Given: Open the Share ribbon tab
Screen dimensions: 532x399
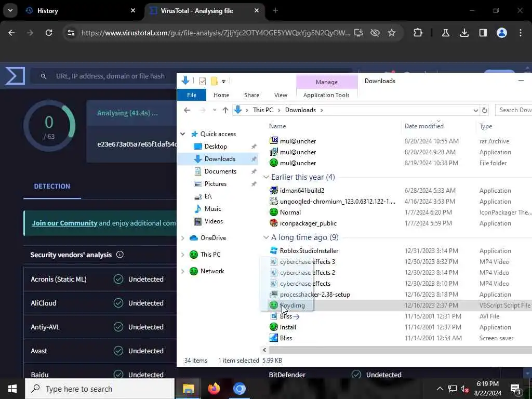Looking at the screenshot, I should coord(252,95).
